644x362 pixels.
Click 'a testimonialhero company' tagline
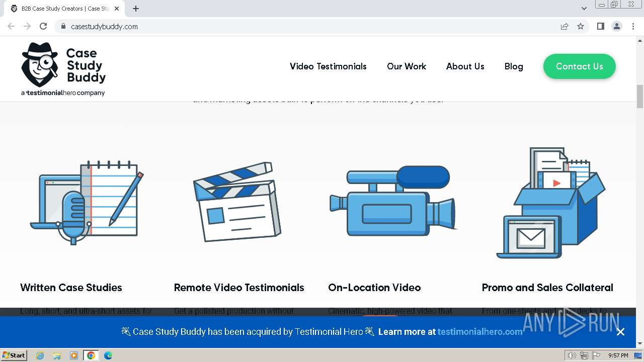click(x=63, y=93)
